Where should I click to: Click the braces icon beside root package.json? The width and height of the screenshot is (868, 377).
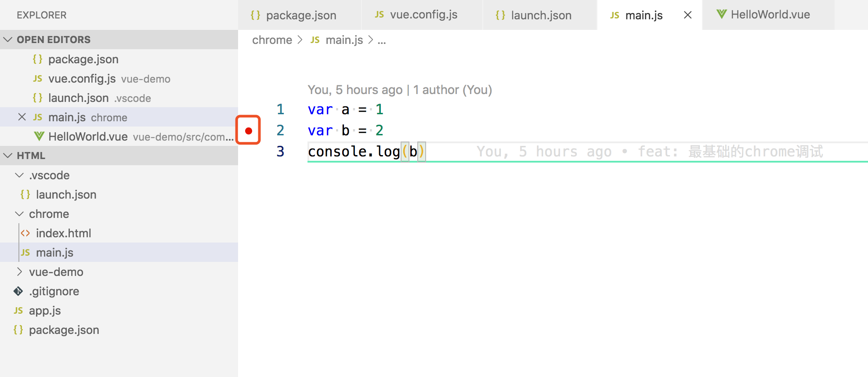[18, 330]
